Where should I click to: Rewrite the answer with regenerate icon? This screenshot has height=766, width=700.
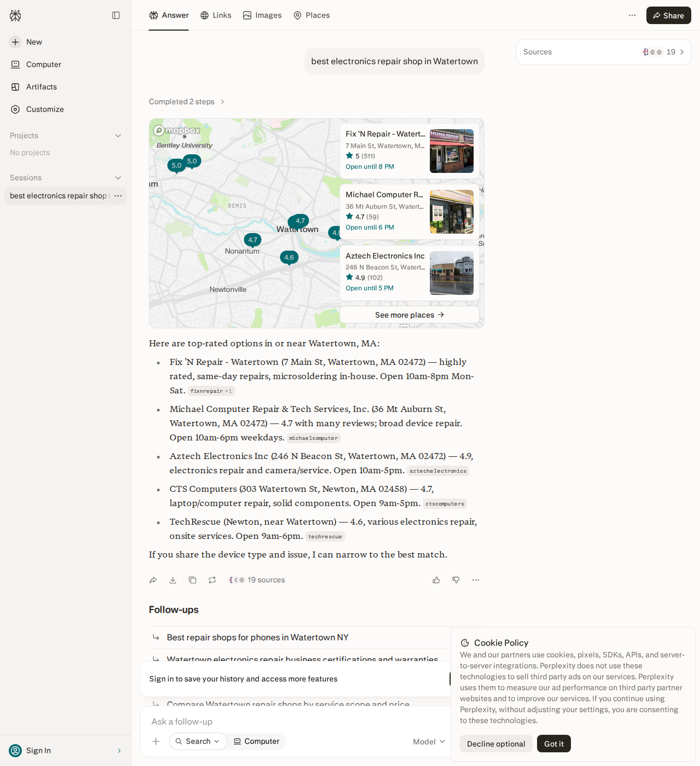212,580
